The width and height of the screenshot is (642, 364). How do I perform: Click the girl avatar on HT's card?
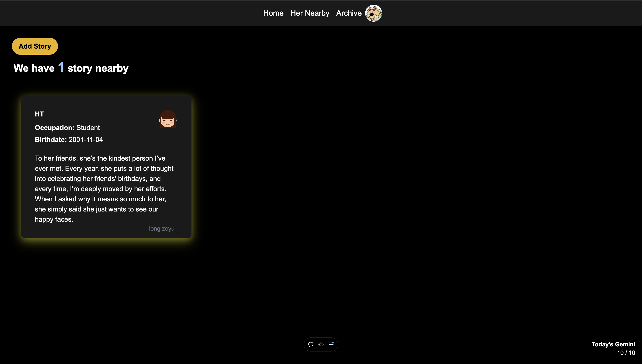[x=168, y=119]
